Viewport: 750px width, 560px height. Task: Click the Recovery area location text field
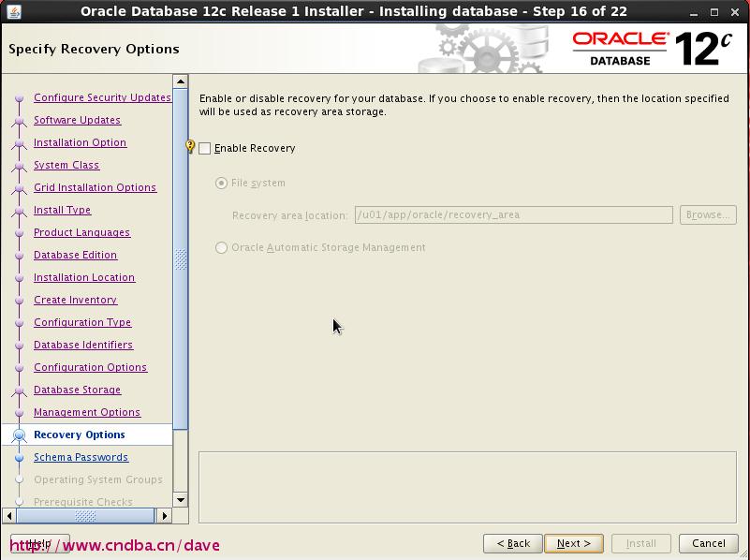(x=514, y=214)
